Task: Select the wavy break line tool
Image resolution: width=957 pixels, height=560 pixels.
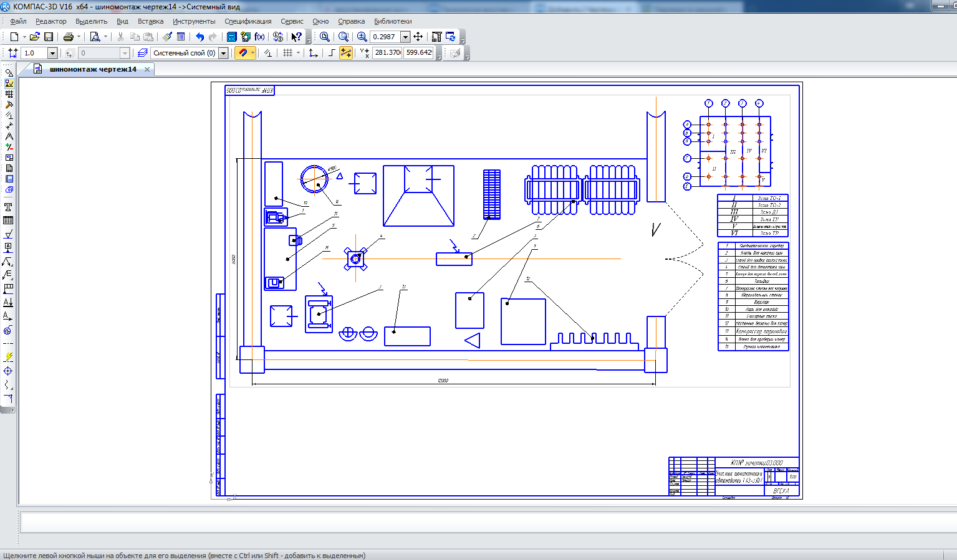Action: pos(8,384)
